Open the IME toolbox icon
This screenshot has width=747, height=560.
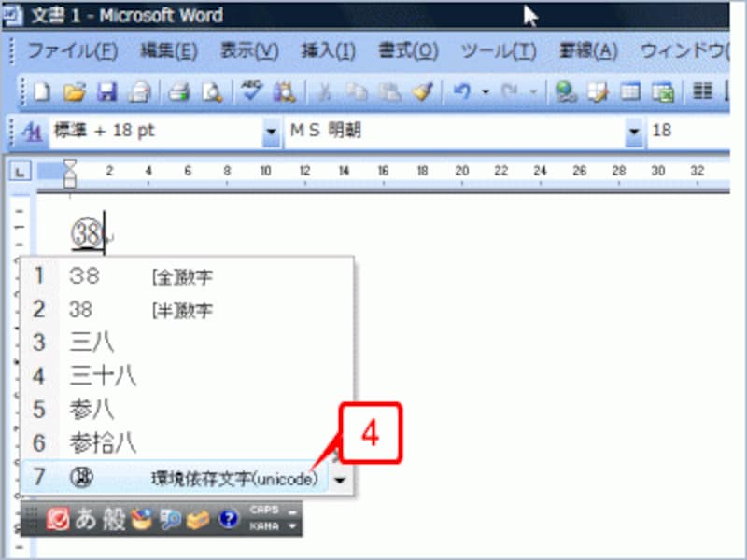pos(198,520)
